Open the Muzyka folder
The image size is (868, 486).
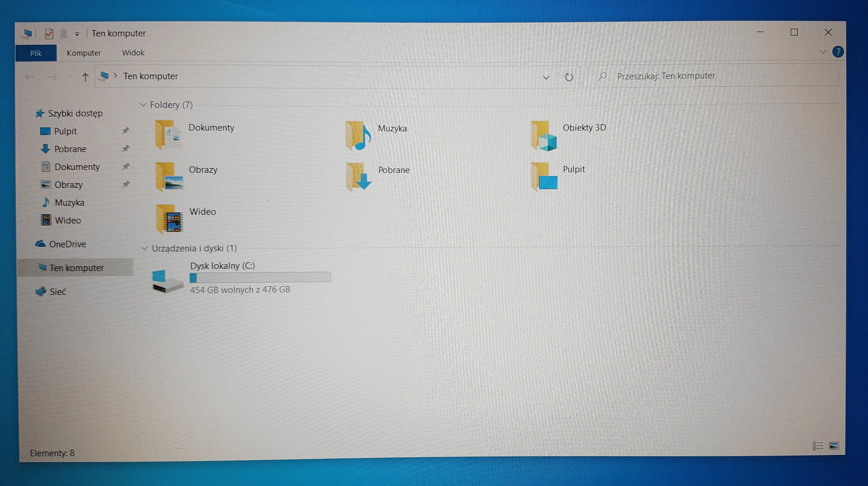point(393,128)
